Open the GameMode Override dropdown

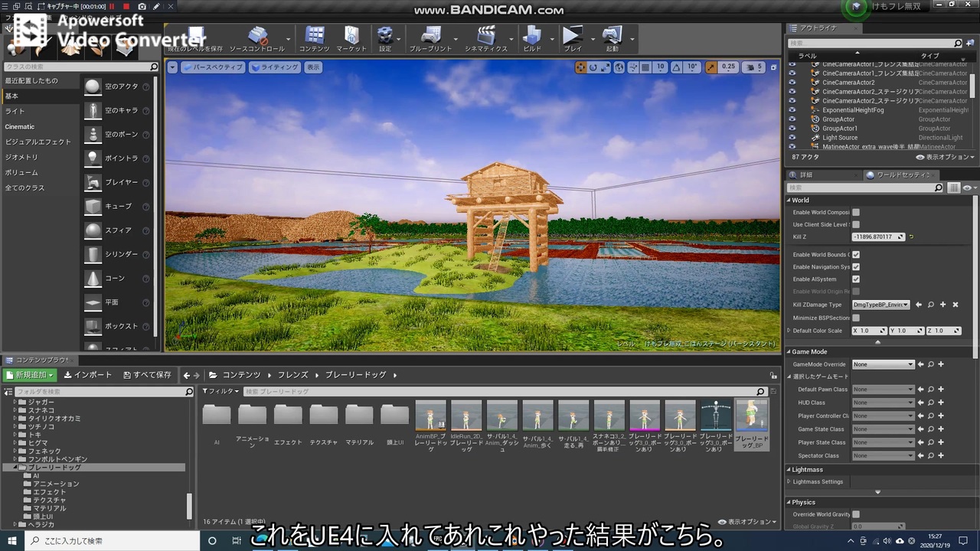(884, 365)
